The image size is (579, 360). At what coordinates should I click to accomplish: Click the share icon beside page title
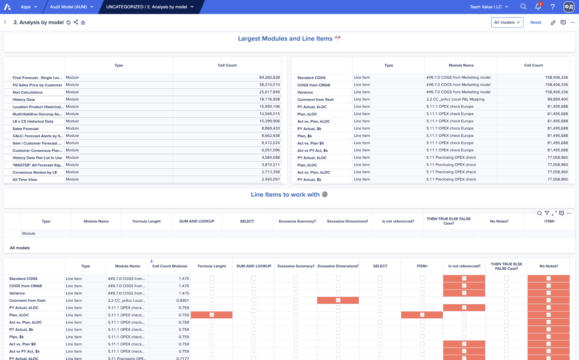pos(76,22)
